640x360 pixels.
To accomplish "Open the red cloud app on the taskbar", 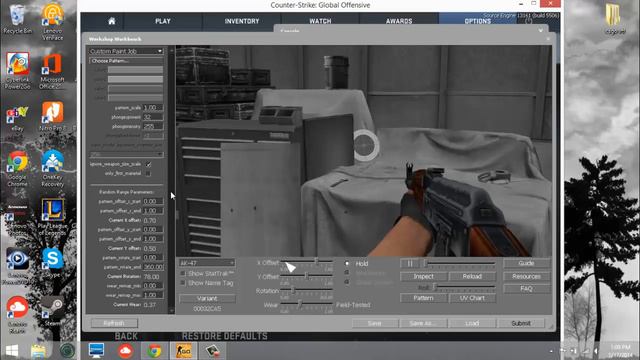I will (125, 351).
